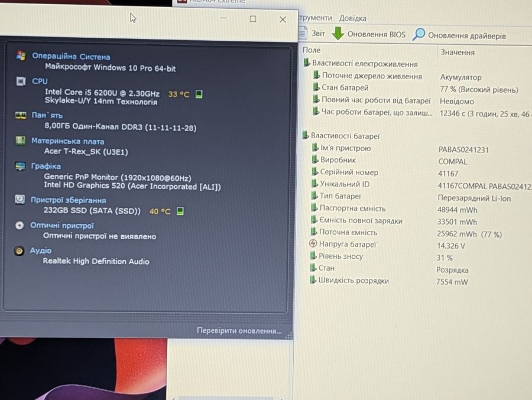Open the partly hidden Інструменти menu
Viewport: 532px width, 400px height.
click(x=315, y=18)
